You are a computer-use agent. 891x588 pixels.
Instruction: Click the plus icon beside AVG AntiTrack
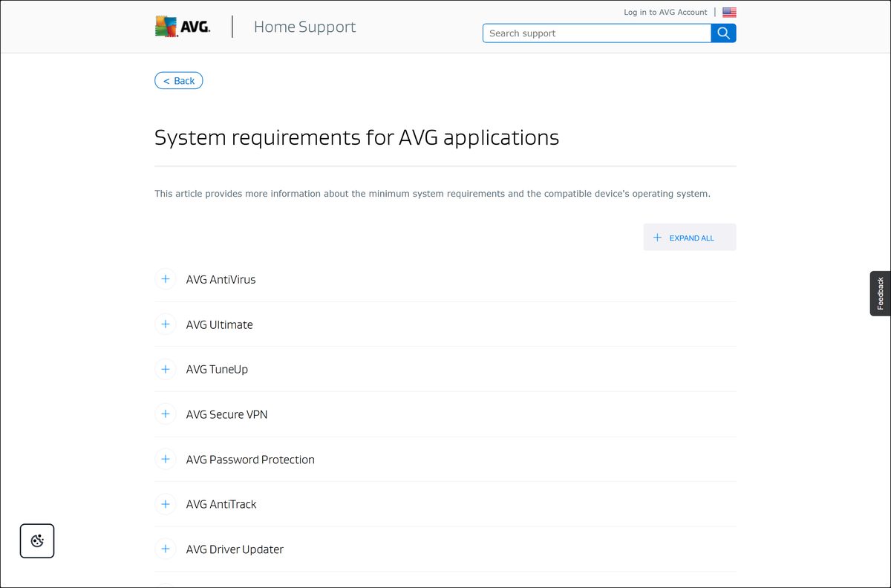coord(166,504)
